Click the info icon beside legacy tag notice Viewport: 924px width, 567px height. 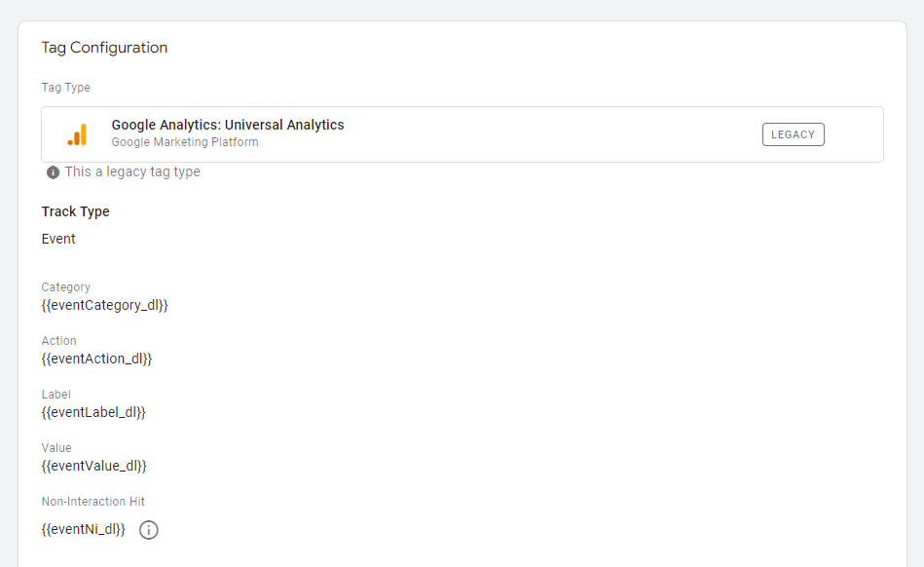coord(52,171)
